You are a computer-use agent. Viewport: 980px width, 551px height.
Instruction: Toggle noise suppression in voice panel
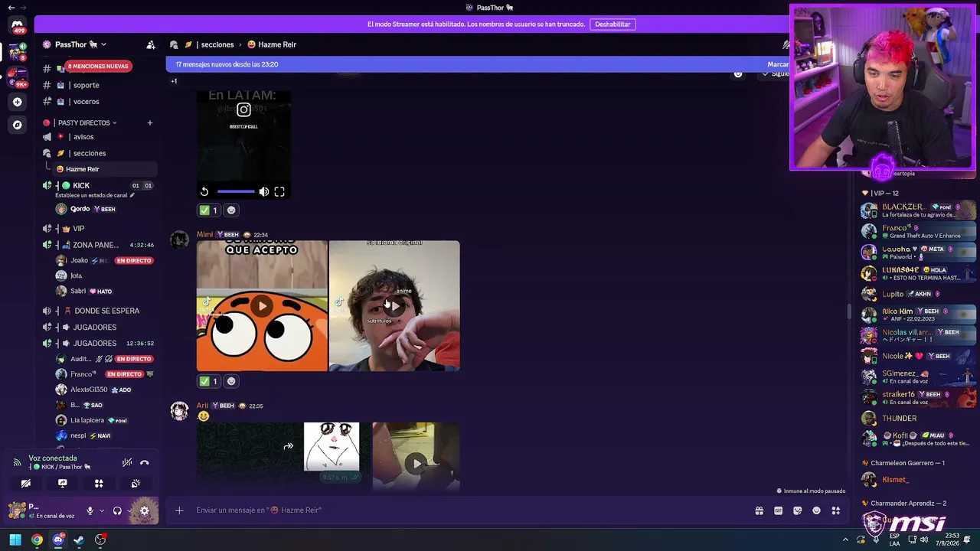pos(127,462)
